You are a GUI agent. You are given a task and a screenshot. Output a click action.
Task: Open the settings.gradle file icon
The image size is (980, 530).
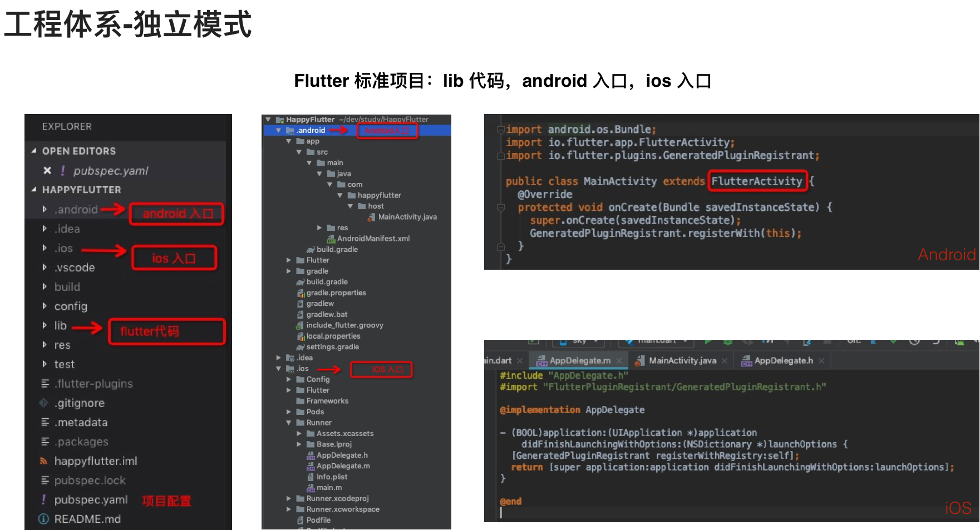[301, 347]
